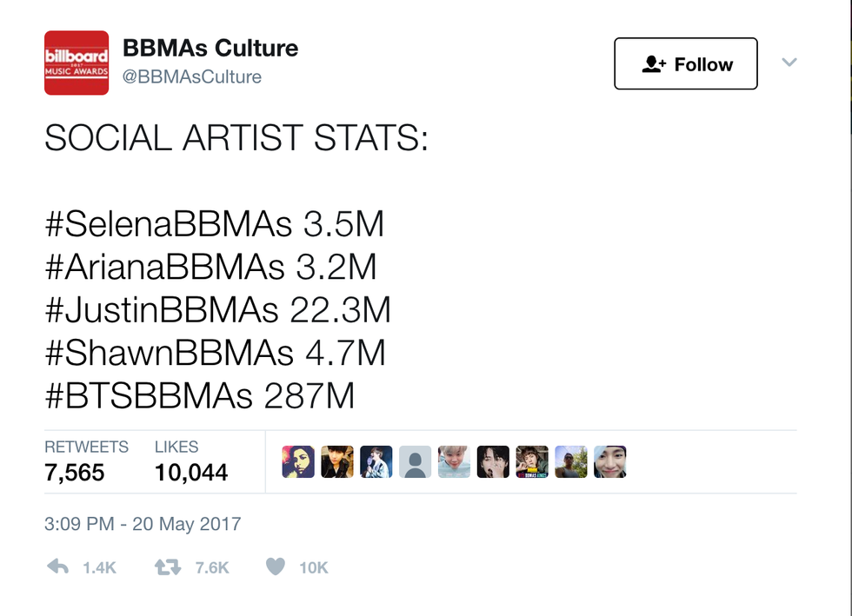The width and height of the screenshot is (852, 616).
Task: Click the second liker avatar thumbnail
Action: (x=337, y=462)
